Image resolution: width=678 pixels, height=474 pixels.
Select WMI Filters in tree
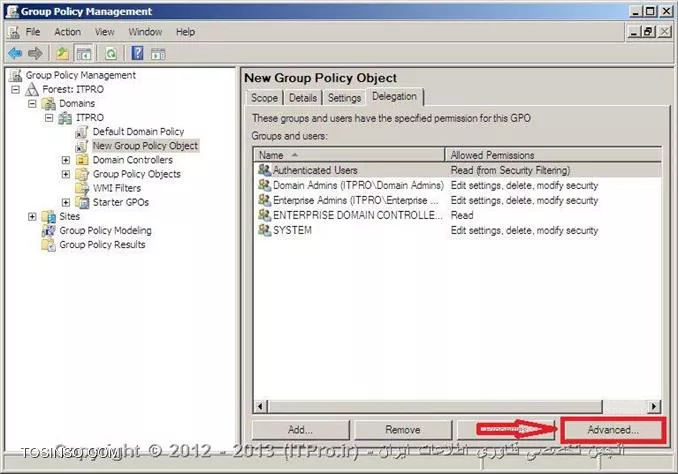point(117,188)
